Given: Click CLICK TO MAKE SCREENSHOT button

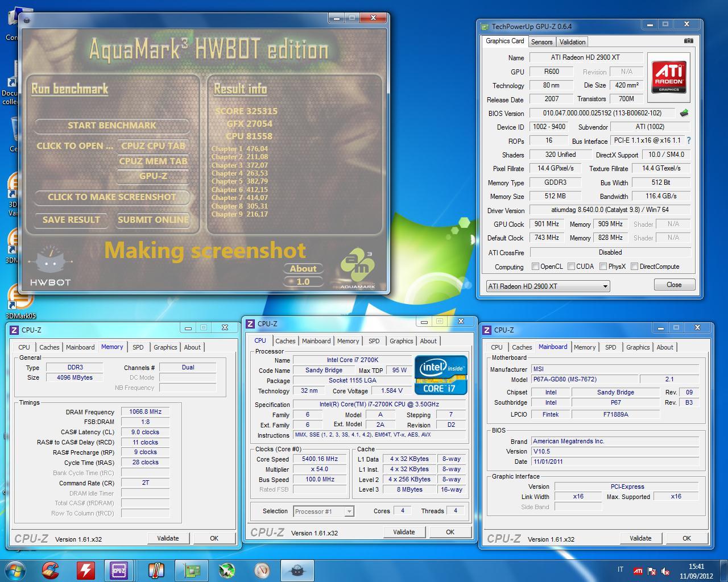Looking at the screenshot, I should (x=112, y=197).
